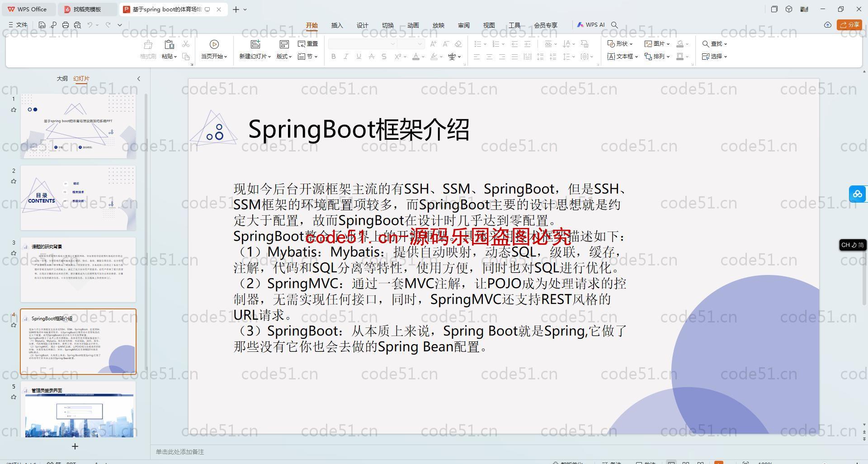The image size is (868, 464).
Task: Switch to Outline (大纲) pane view
Action: (62, 79)
